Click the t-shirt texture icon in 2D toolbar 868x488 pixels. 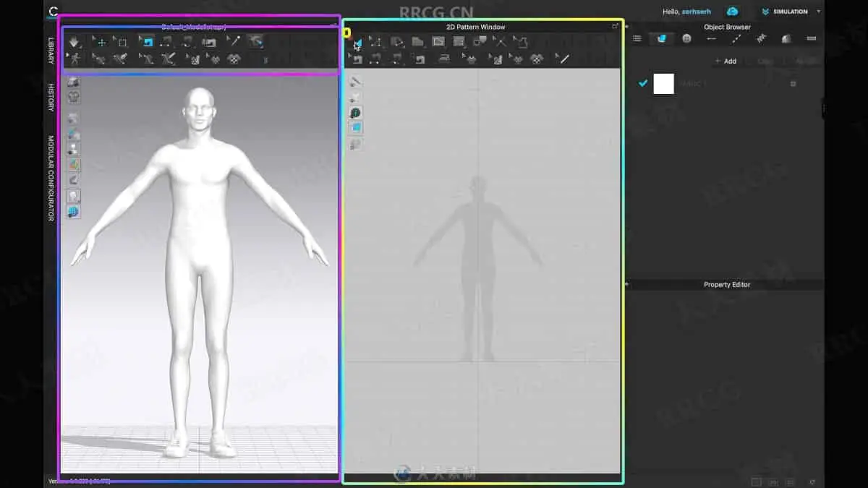[516, 59]
